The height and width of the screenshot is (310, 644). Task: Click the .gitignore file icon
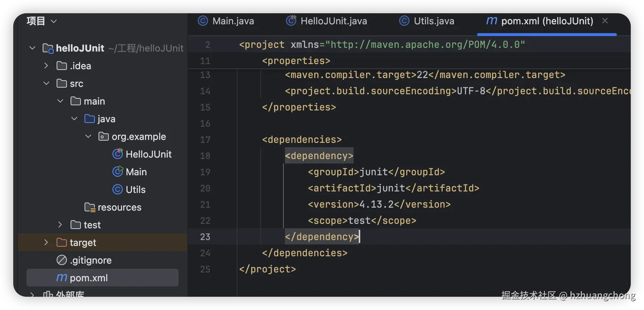62,260
